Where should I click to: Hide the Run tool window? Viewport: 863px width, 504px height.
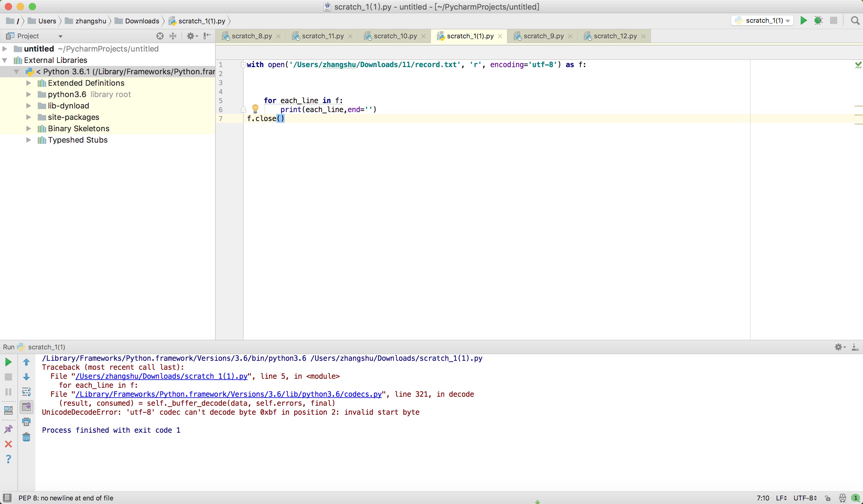pos(855,347)
